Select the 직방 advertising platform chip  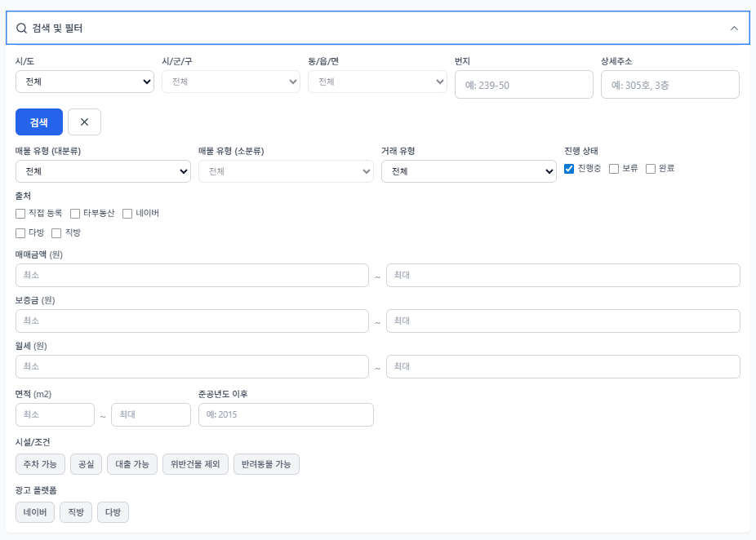pos(76,512)
